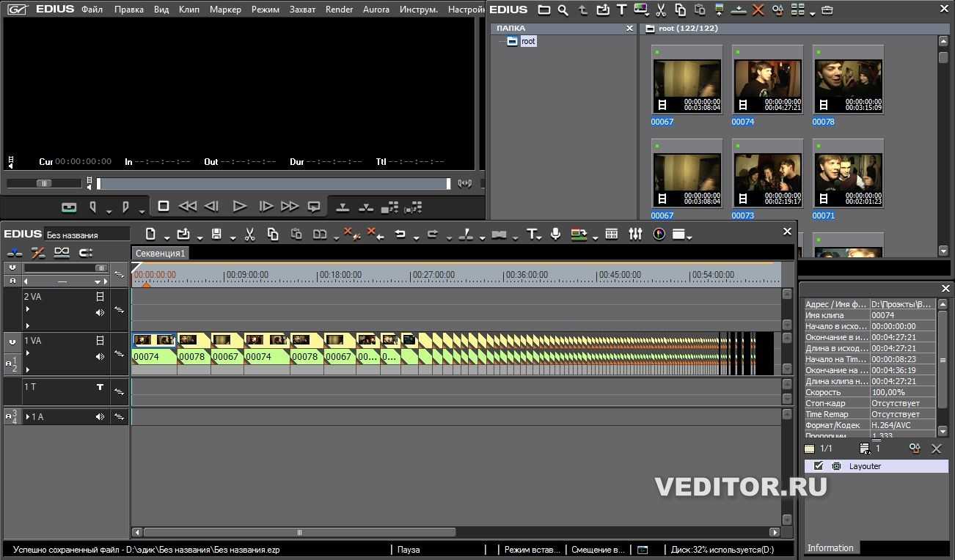Toggle the Layouter effect checkbox

(x=819, y=466)
